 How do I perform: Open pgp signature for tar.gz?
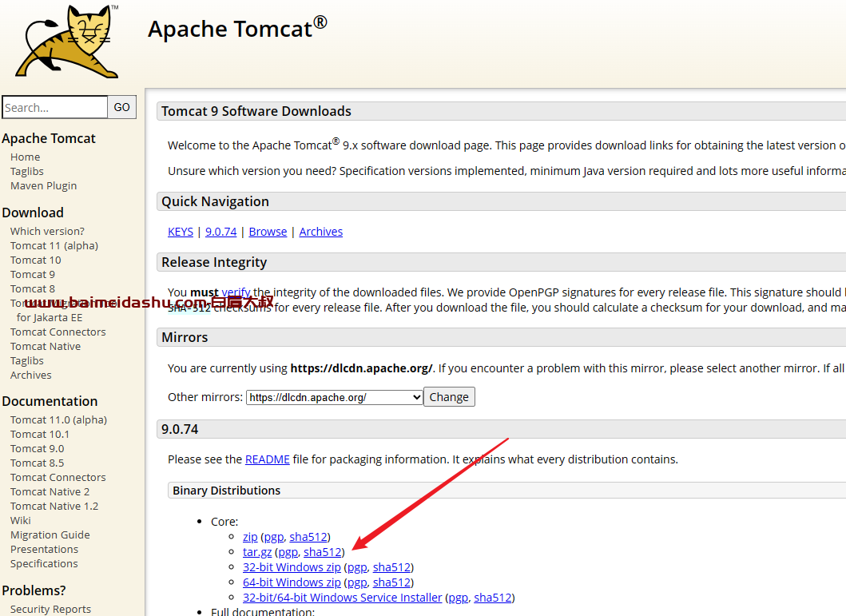288,553
